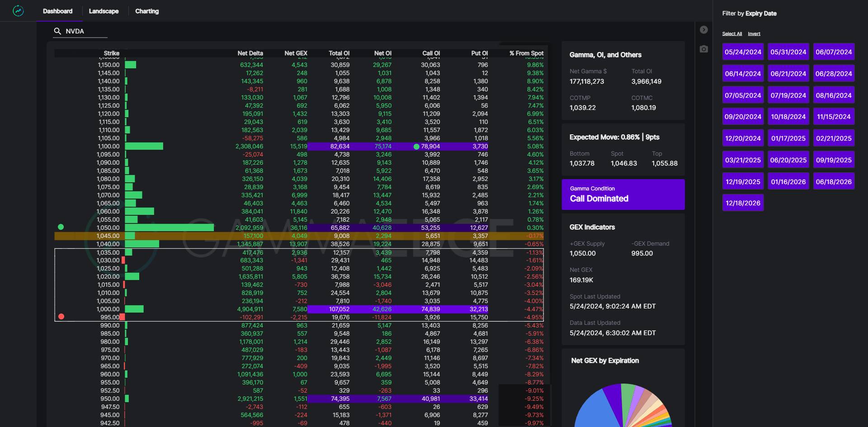Click the % From Spot column header

[526, 53]
